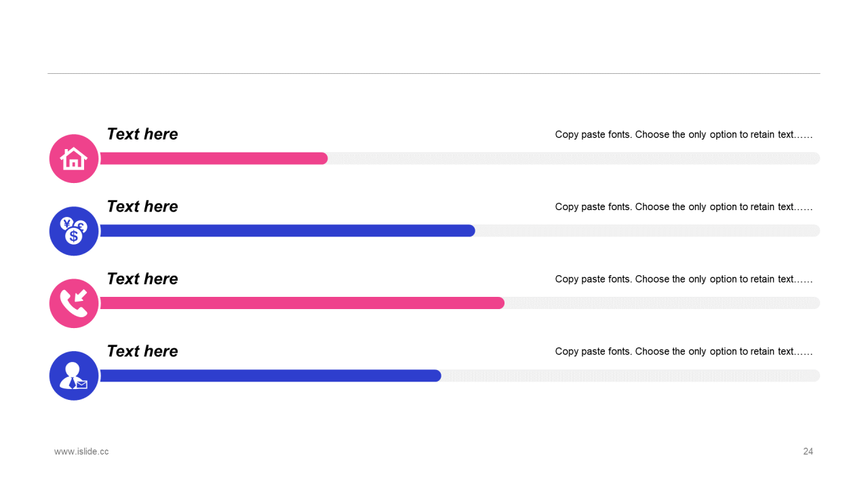Select "Text here" heading beside person icon

coord(142,351)
